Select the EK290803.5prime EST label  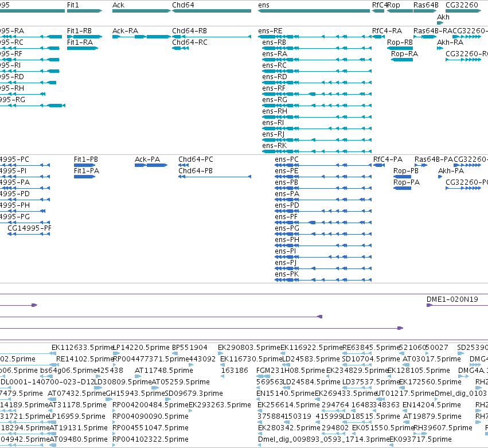[x=249, y=348]
